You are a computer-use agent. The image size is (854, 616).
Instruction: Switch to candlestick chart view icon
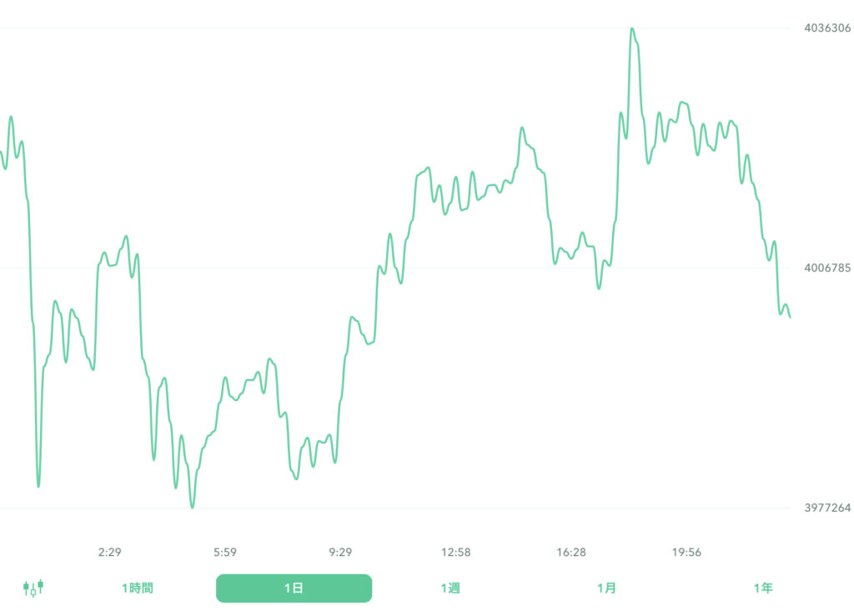coord(33,588)
